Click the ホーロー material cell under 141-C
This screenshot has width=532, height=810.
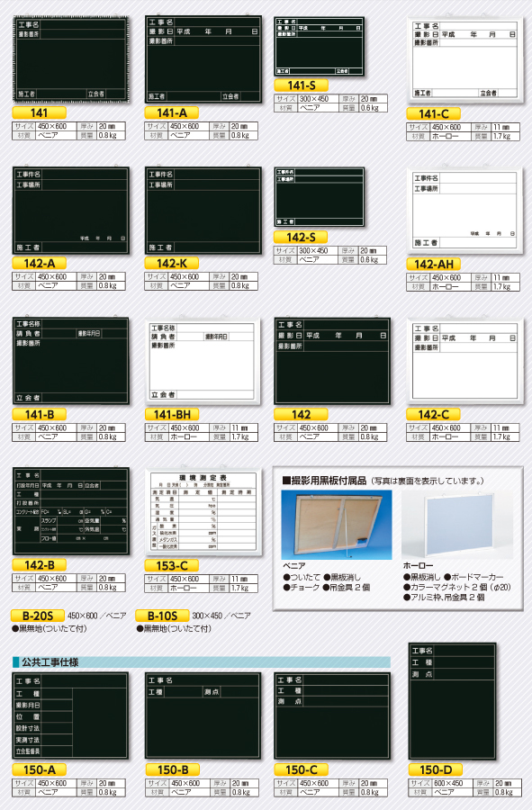coord(450,137)
